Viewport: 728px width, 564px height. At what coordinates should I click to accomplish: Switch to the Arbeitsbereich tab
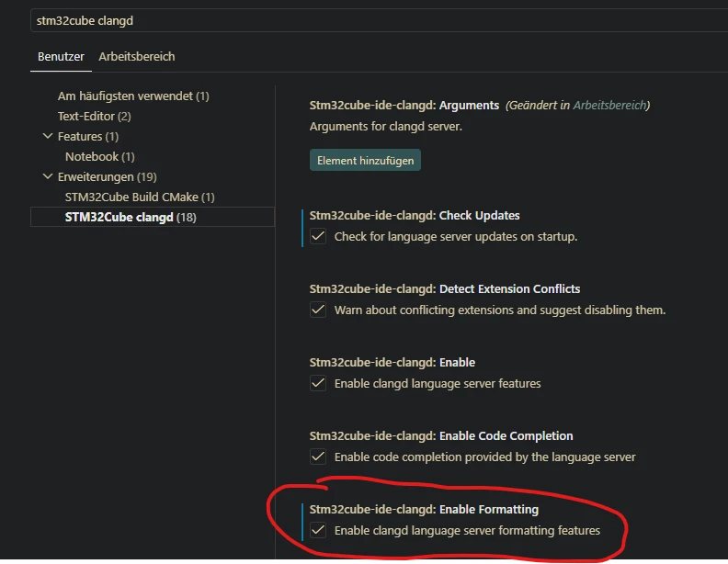coord(136,57)
